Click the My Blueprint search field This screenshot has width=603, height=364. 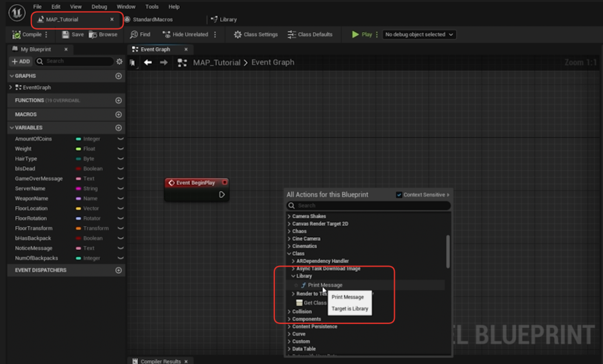click(x=75, y=61)
